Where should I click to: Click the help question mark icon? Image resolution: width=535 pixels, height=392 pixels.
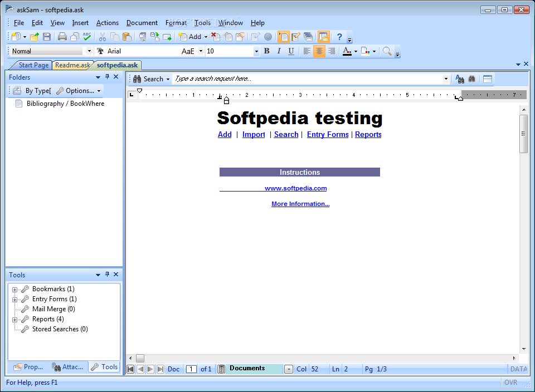pyautogui.click(x=339, y=37)
